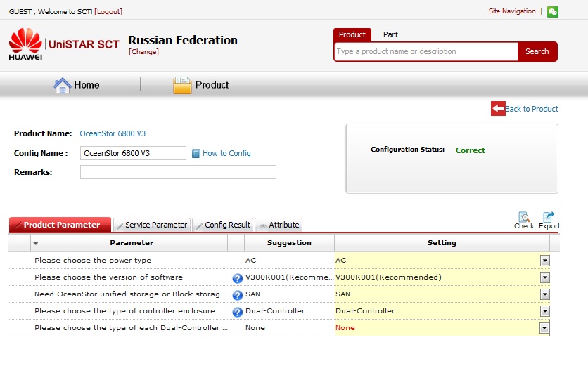
Task: Select 'Need OceanStor unified storage' row text
Action: [129, 294]
